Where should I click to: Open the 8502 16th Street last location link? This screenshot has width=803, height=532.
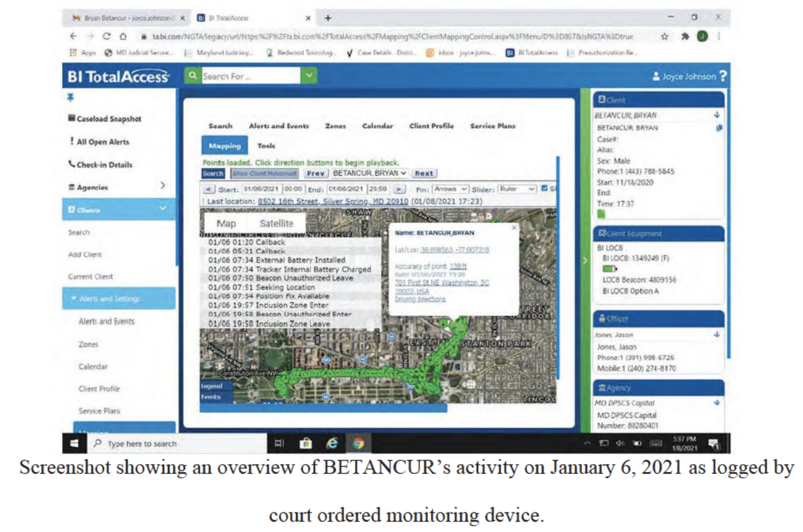(x=333, y=201)
